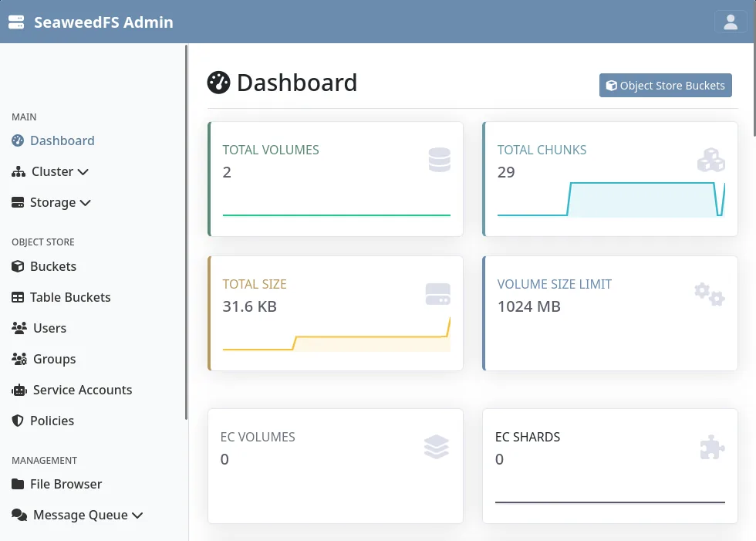Click the layers icon in EC Volumes card
The image size is (756, 541).
pyautogui.click(x=437, y=447)
